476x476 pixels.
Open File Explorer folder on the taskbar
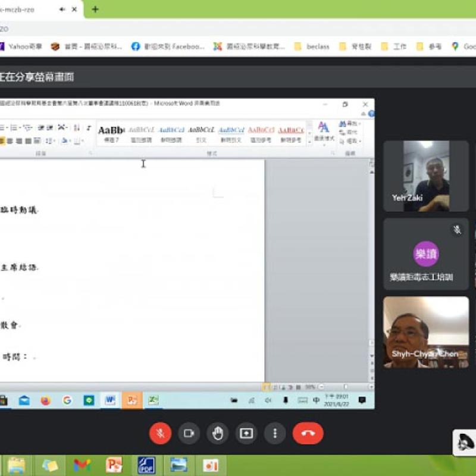click(x=17, y=465)
